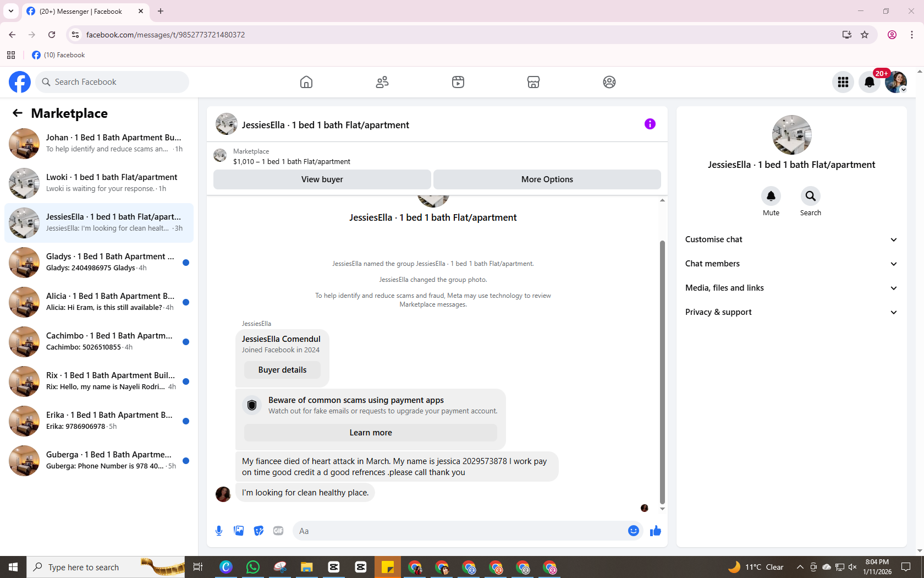Switch to the Messenger | Facebook tab

[x=86, y=11]
